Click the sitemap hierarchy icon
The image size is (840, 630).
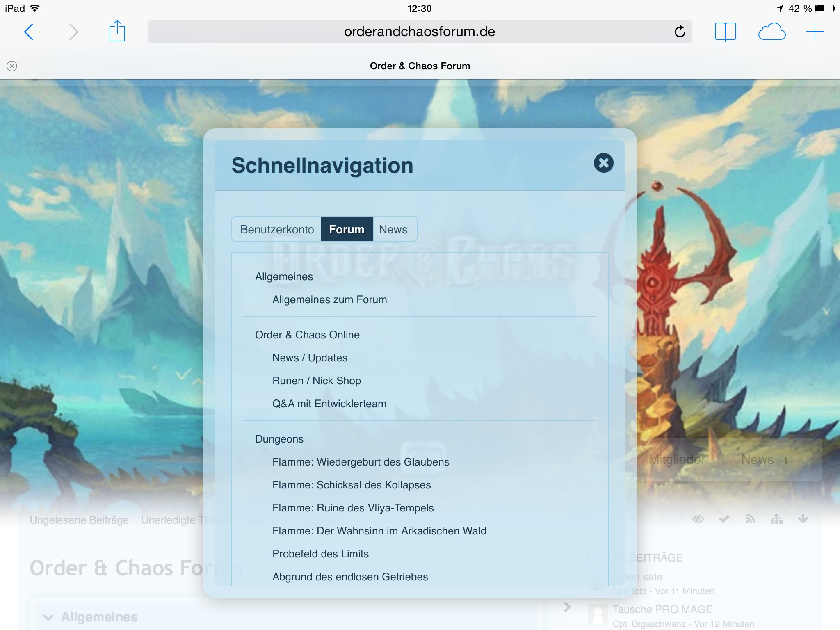click(x=776, y=519)
